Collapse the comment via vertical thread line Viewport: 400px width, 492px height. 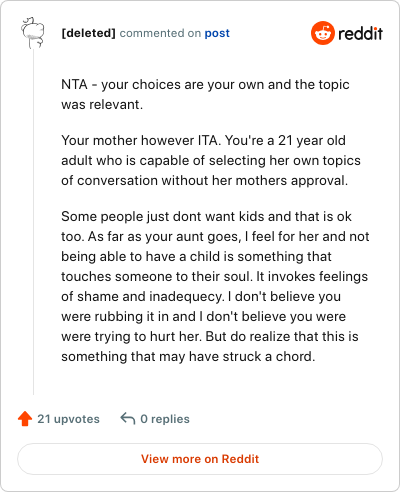(x=33, y=222)
